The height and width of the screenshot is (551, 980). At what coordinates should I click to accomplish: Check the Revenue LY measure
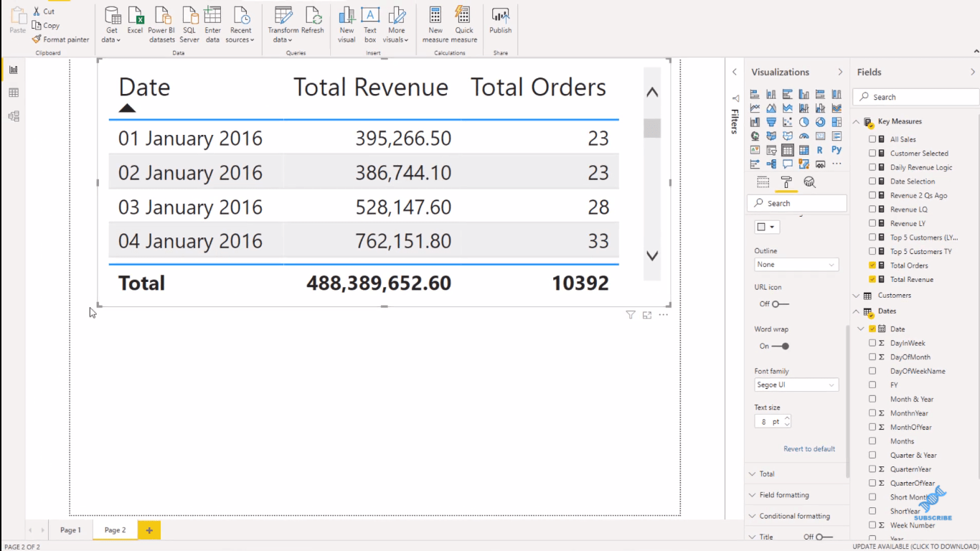point(872,223)
